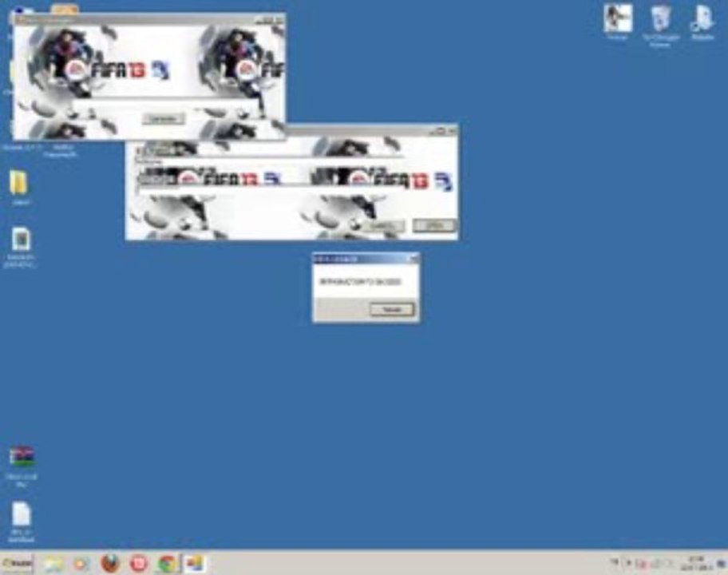This screenshot has width=728, height=575.
Task: Show hidden system tray icons arrow
Action: [x=629, y=563]
